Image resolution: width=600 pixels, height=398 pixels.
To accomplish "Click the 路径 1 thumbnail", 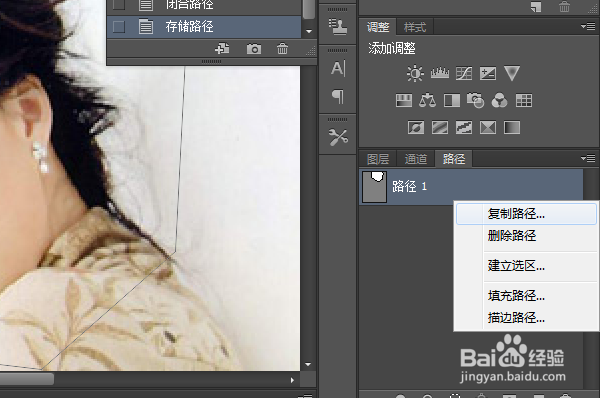I will pos(374,186).
